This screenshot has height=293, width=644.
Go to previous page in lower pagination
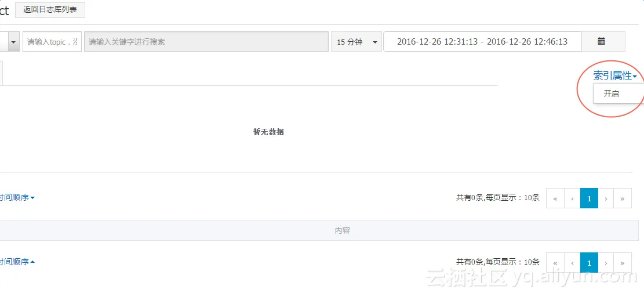[572, 263]
